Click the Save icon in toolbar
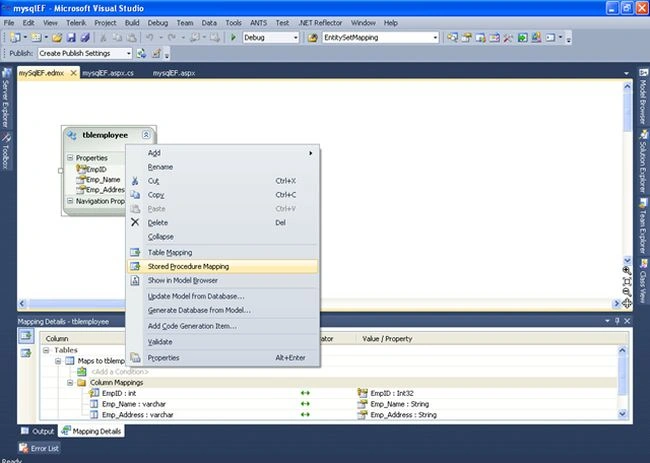 coord(71,38)
